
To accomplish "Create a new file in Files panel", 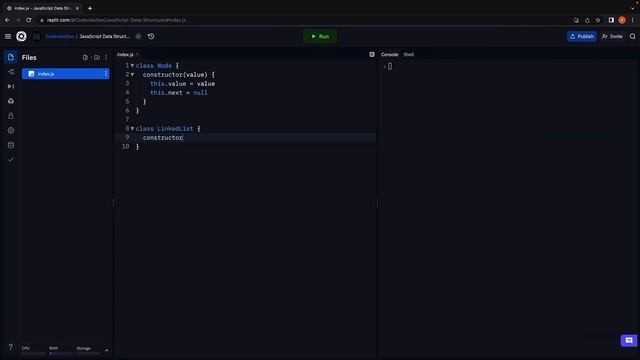I will [x=85, y=58].
